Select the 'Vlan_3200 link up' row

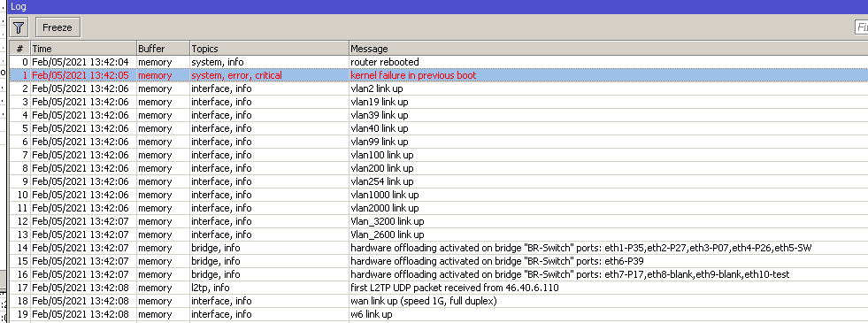pyautogui.click(x=439, y=221)
